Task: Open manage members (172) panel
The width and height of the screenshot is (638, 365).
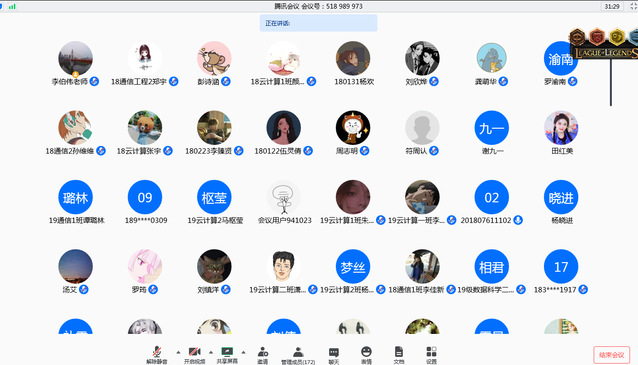Action: pos(298,355)
